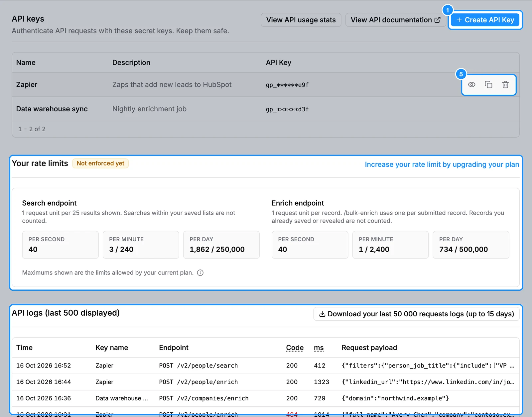Click masked key gp_******d3f
This screenshot has width=532, height=417.
point(287,109)
